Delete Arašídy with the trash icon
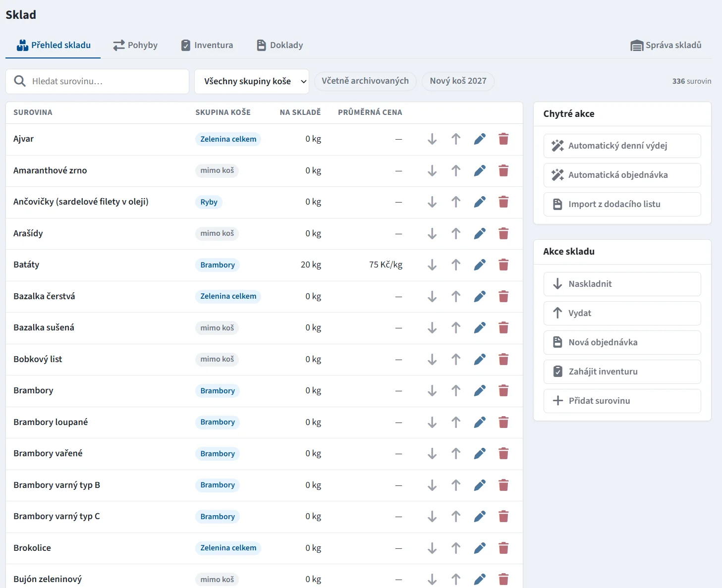Image resolution: width=722 pixels, height=588 pixels. pyautogui.click(x=503, y=234)
